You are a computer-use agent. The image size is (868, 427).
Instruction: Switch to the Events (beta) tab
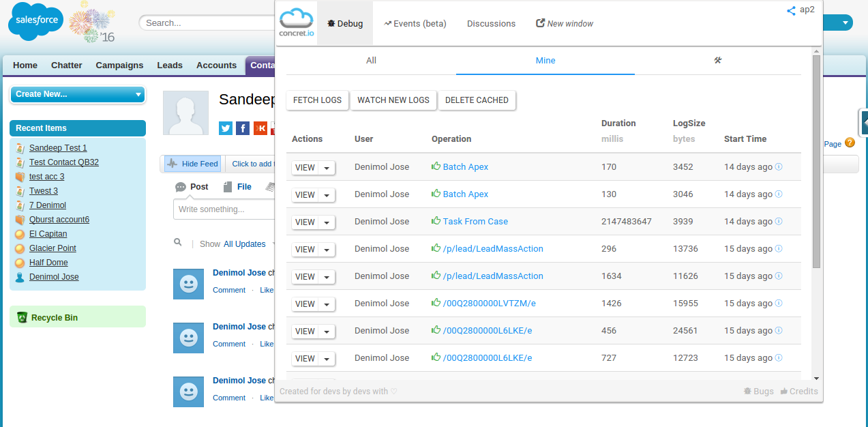point(415,23)
